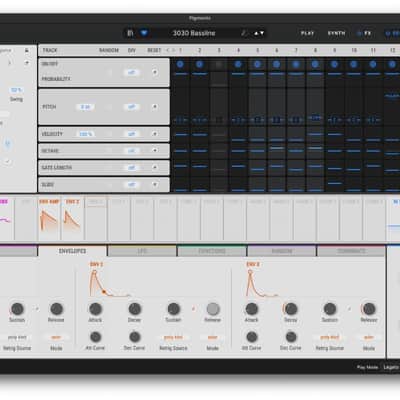Open the FX view in header
Screen dimensions: 400x400
click(367, 33)
